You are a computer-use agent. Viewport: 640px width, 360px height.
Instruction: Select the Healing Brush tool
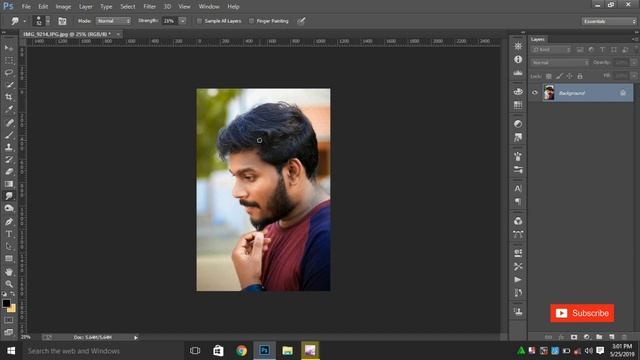point(9,122)
